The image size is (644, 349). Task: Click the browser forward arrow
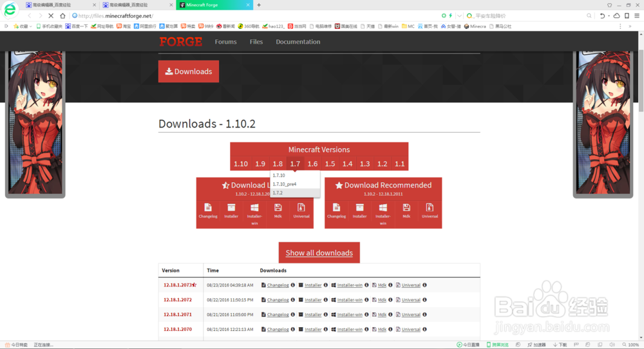(40, 15)
